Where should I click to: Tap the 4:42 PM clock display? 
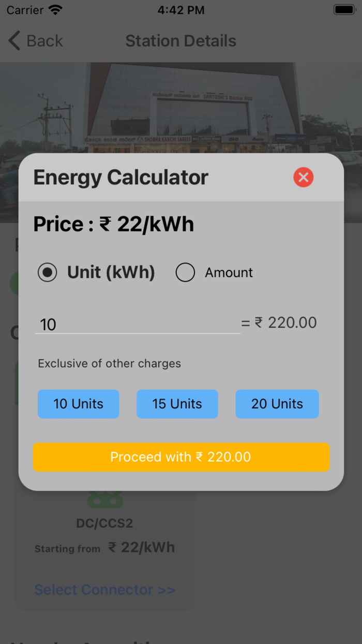point(180,9)
